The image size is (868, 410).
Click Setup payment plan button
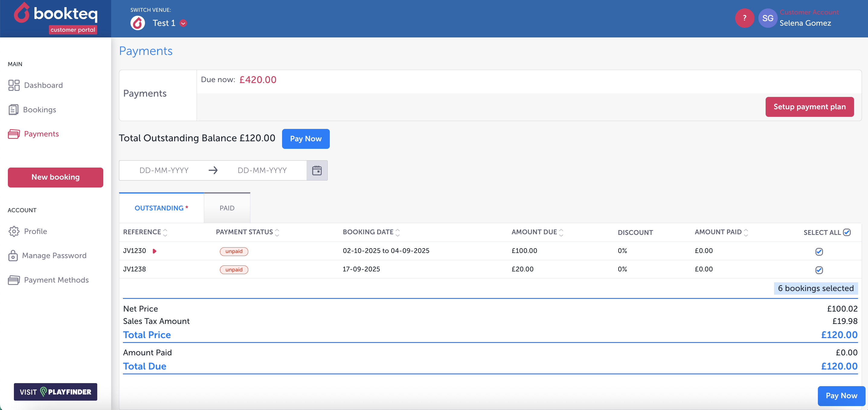(809, 107)
